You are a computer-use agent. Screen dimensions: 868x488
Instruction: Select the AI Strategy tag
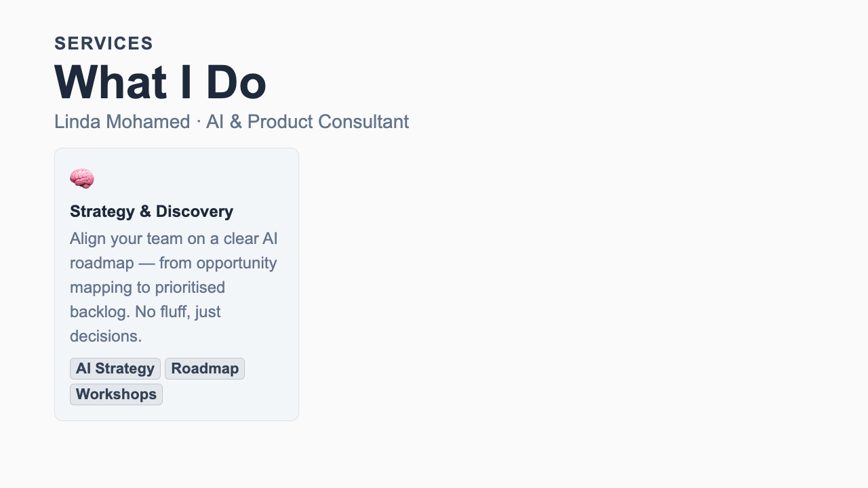coord(115,369)
